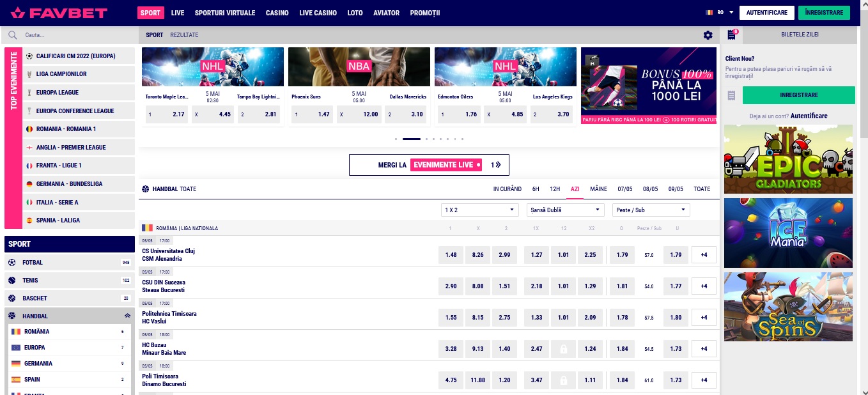The height and width of the screenshot is (395, 868).
Task: Select Germania under Handbal in sidebar
Action: coord(70,364)
